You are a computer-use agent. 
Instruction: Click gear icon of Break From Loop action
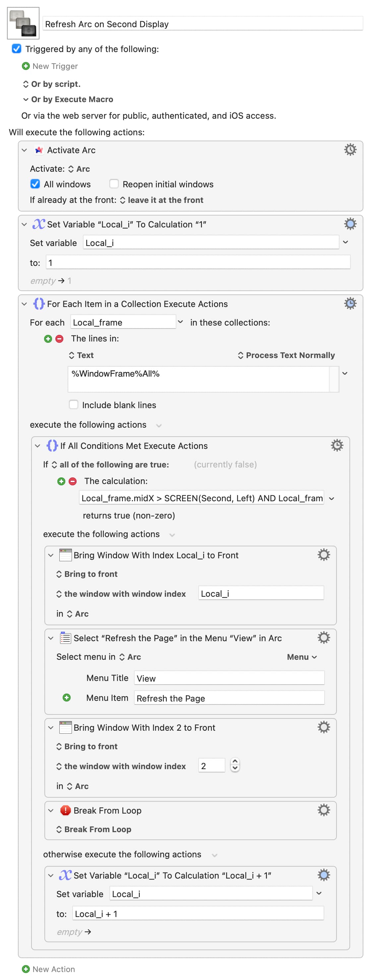pos(323,810)
